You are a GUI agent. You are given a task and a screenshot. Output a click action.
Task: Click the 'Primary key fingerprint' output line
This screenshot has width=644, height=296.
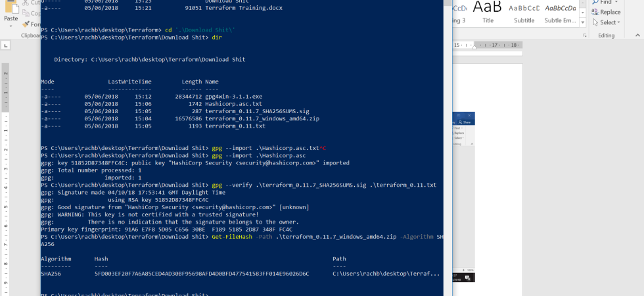pyautogui.click(x=167, y=230)
